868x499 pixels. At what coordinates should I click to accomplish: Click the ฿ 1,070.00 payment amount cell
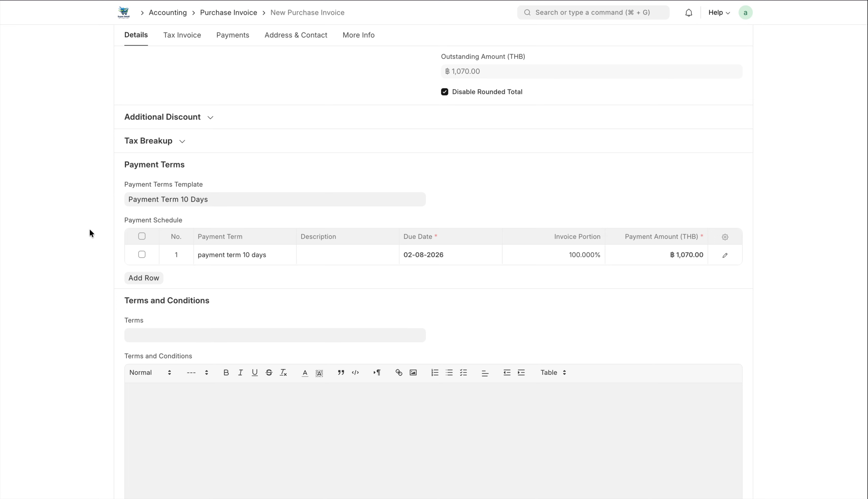pos(656,255)
